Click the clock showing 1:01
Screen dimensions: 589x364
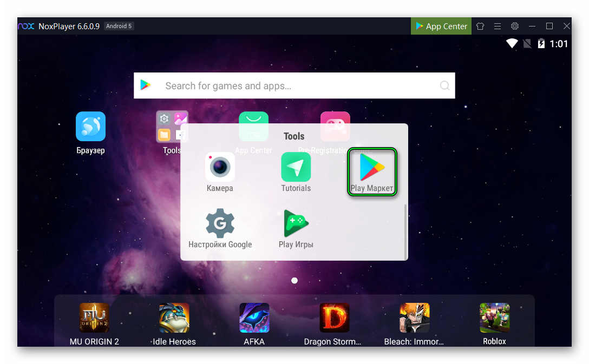(x=559, y=44)
